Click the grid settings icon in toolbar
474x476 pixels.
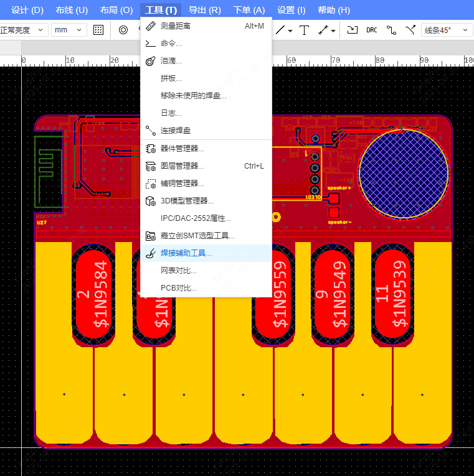pyautogui.click(x=98, y=30)
